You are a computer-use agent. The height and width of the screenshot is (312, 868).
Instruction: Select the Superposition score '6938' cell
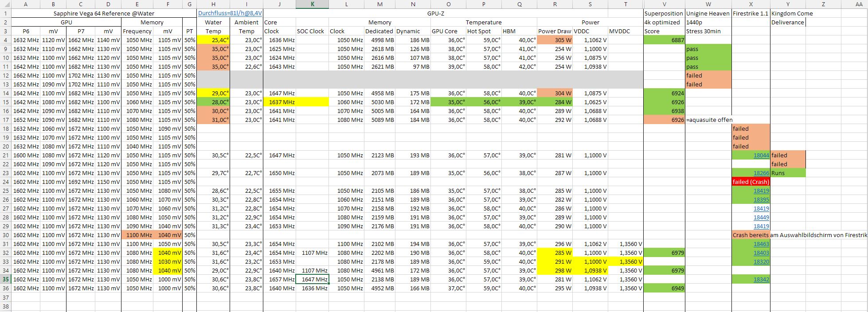pos(664,111)
